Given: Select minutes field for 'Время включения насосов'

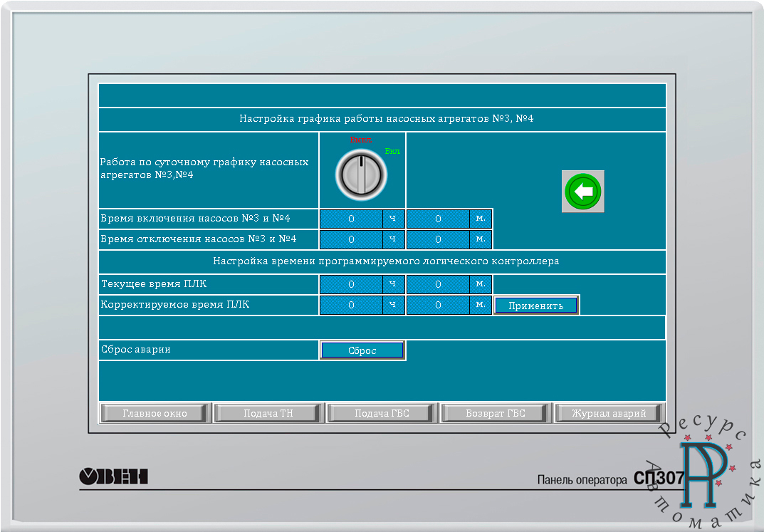Looking at the screenshot, I should pyautogui.click(x=438, y=219).
